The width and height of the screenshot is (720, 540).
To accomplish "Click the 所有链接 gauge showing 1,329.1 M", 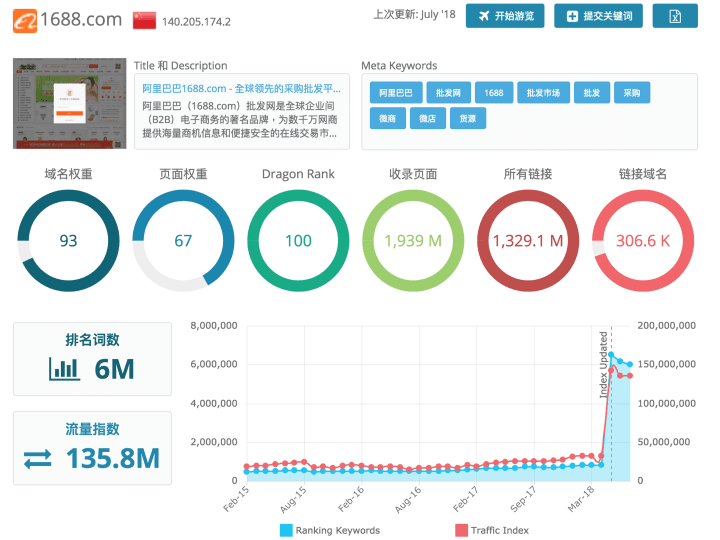I will click(528, 241).
